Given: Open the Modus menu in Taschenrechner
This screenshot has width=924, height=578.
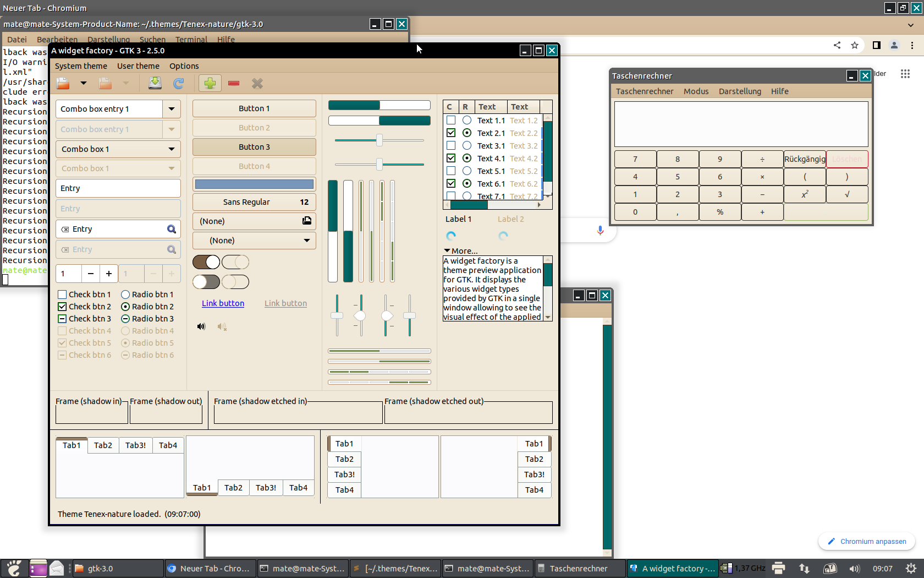Looking at the screenshot, I should pyautogui.click(x=696, y=91).
